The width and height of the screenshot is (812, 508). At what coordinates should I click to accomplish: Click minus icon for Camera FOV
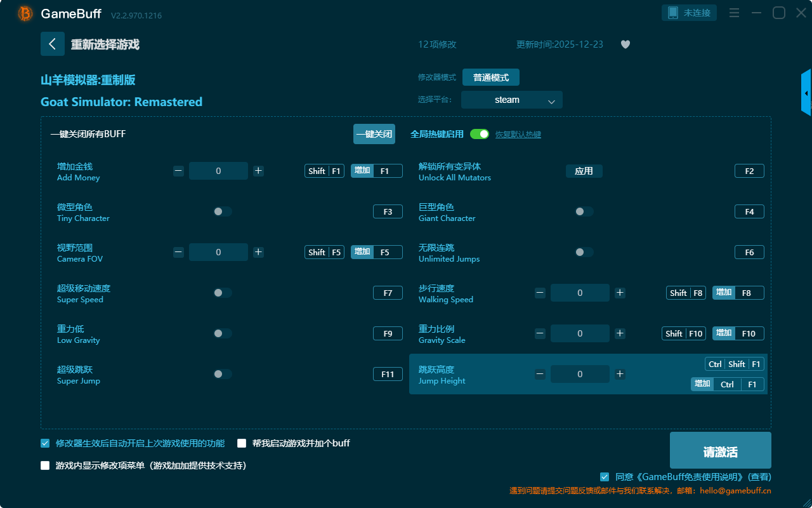click(x=178, y=252)
